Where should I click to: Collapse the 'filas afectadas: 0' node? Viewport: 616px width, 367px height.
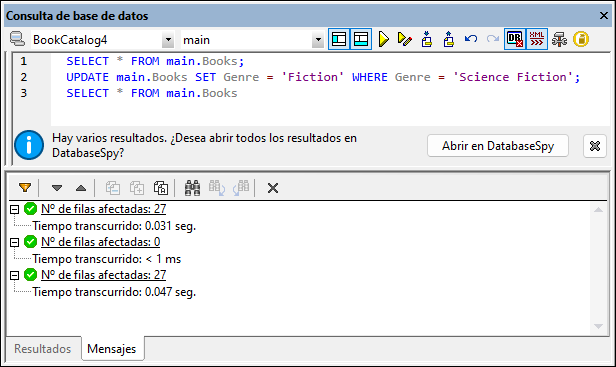(x=15, y=242)
